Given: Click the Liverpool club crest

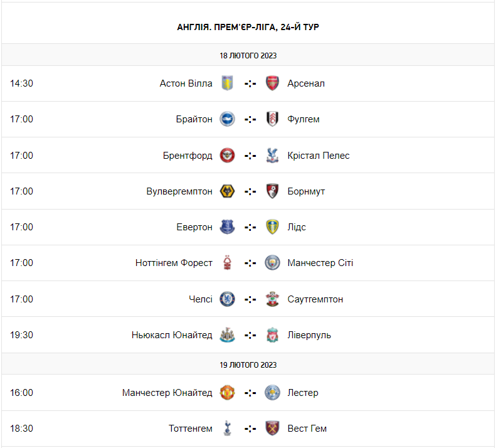Looking at the screenshot, I should (272, 335).
